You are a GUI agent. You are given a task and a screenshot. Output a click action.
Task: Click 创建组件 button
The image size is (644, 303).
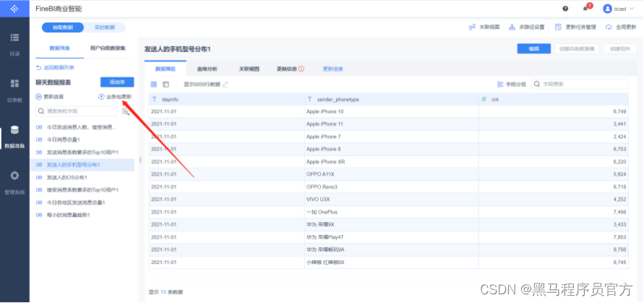coord(619,48)
